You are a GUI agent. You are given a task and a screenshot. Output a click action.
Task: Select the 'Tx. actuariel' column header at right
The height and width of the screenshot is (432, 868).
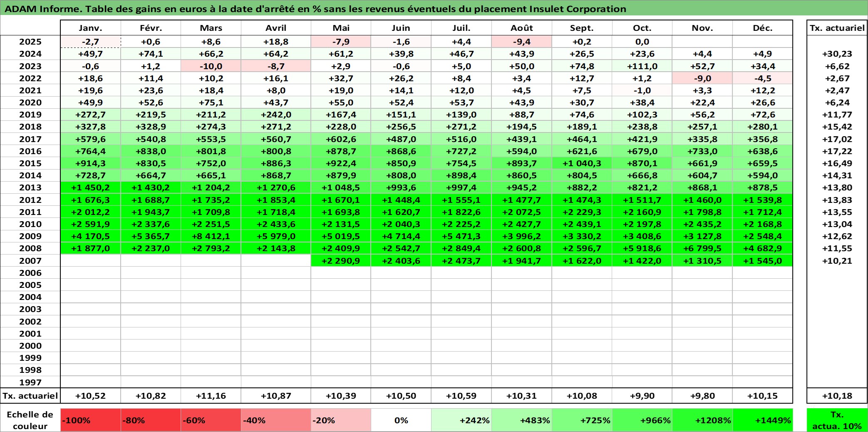pos(837,28)
